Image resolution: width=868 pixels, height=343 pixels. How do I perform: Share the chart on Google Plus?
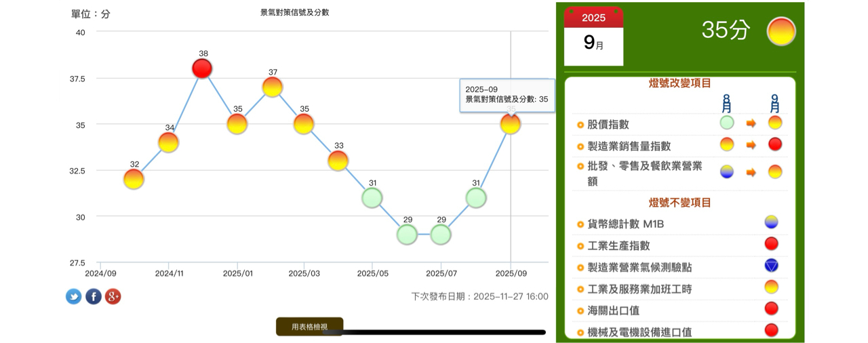113,296
